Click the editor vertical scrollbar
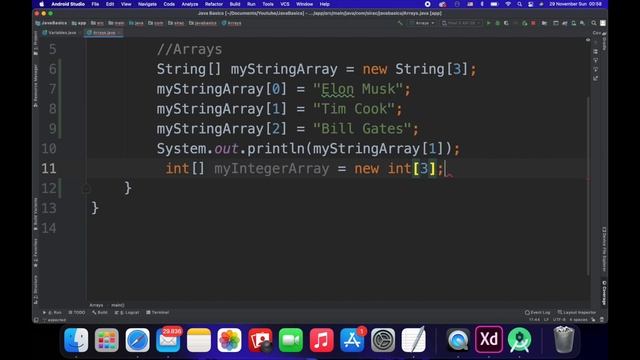 point(588,186)
